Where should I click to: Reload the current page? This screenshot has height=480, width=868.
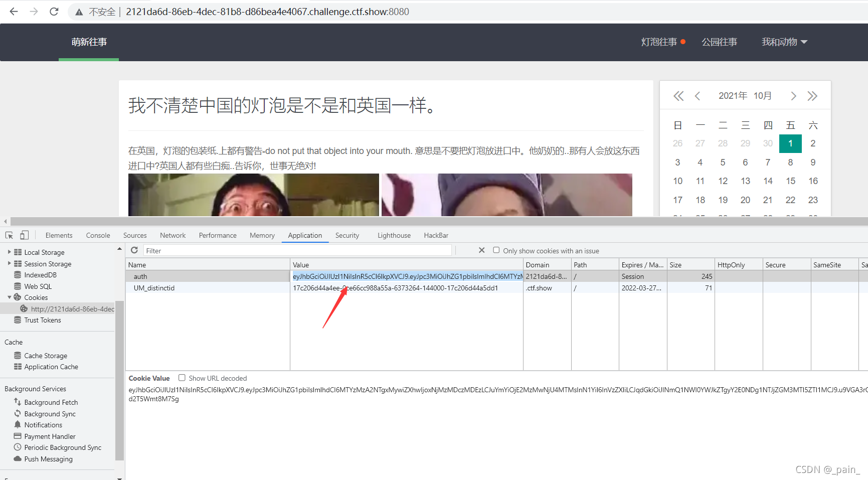pos(54,11)
